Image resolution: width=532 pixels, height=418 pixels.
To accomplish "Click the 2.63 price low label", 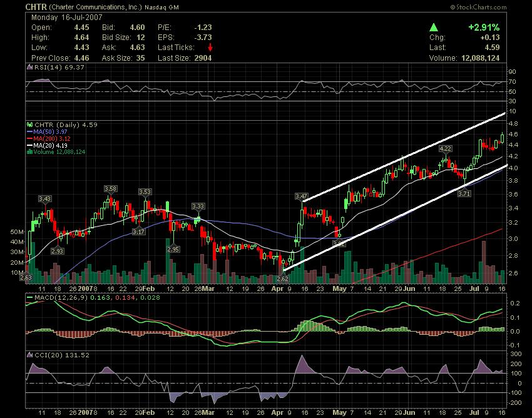I will click(x=26, y=278).
